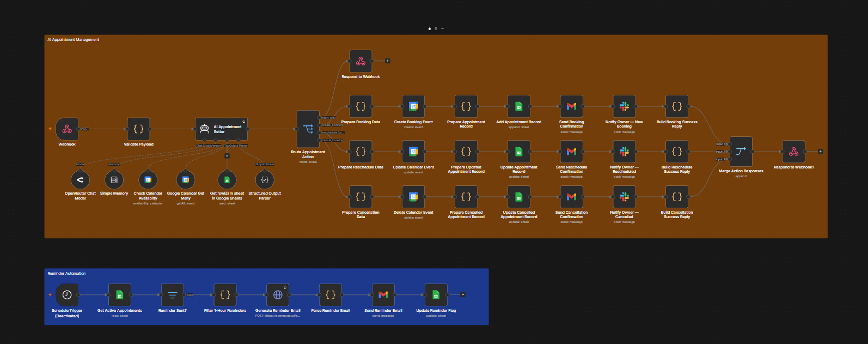Select the Webhook trigger node
868x344 pixels.
[x=67, y=129]
